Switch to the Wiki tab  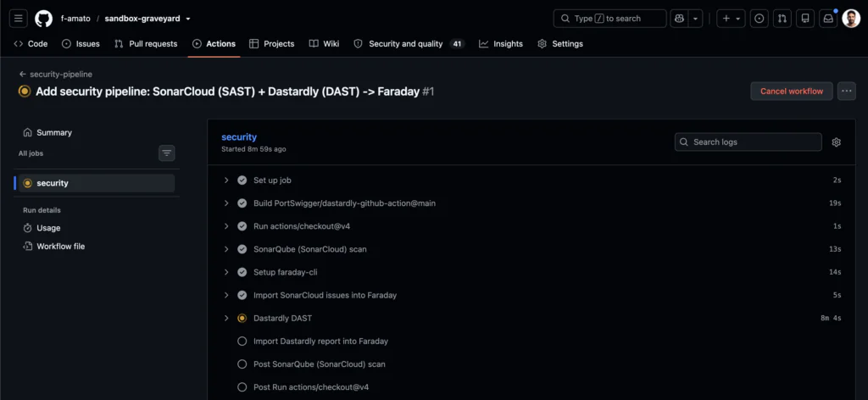(x=324, y=44)
